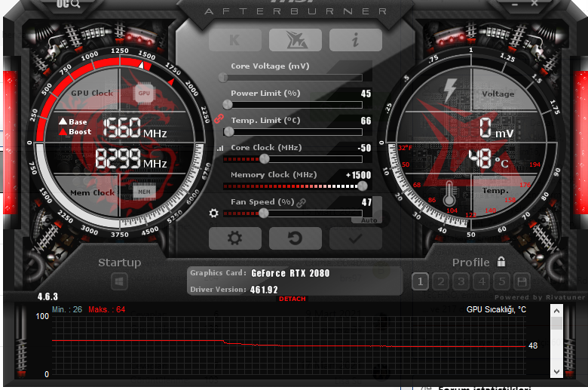Viewport: 588px width, 390px height.
Task: Click the Maks. : 64 reading
Action: 106,310
